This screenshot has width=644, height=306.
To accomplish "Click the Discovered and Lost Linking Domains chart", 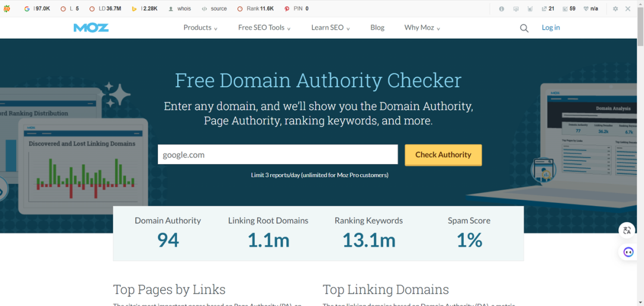I will coord(83,166).
